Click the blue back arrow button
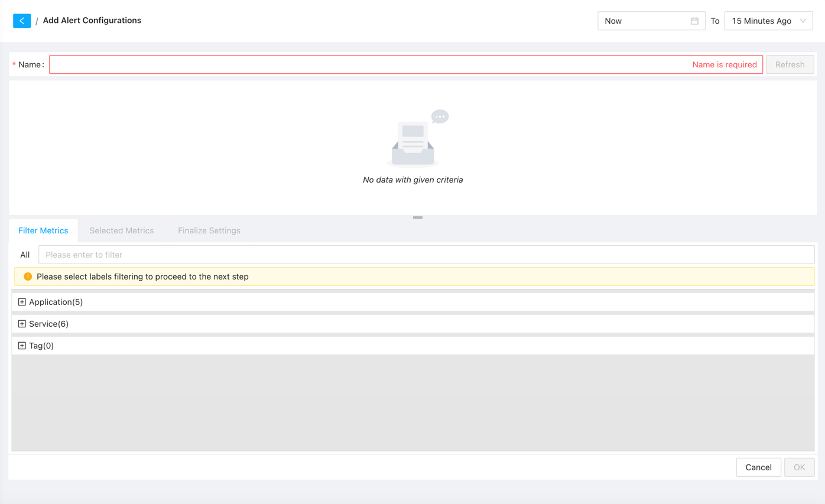This screenshot has height=504, width=825. pos(22,21)
